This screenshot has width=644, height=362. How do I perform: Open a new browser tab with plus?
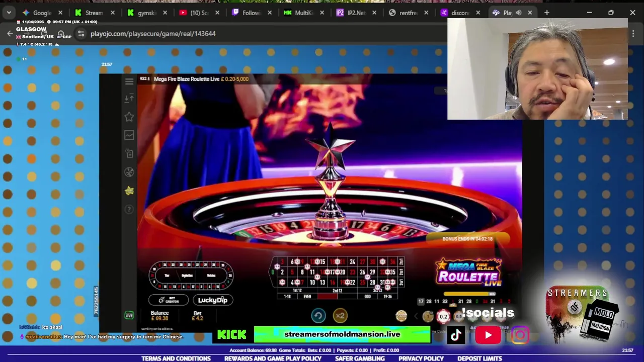coord(547,13)
